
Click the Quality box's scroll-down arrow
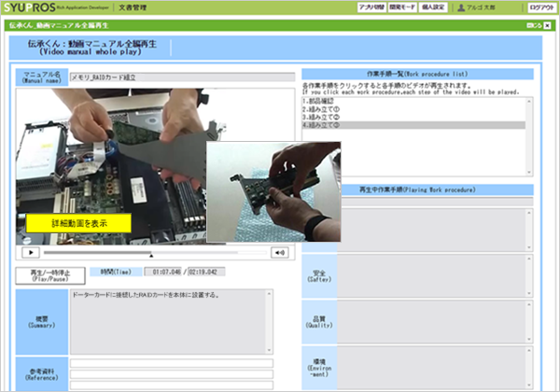pyautogui.click(x=529, y=339)
